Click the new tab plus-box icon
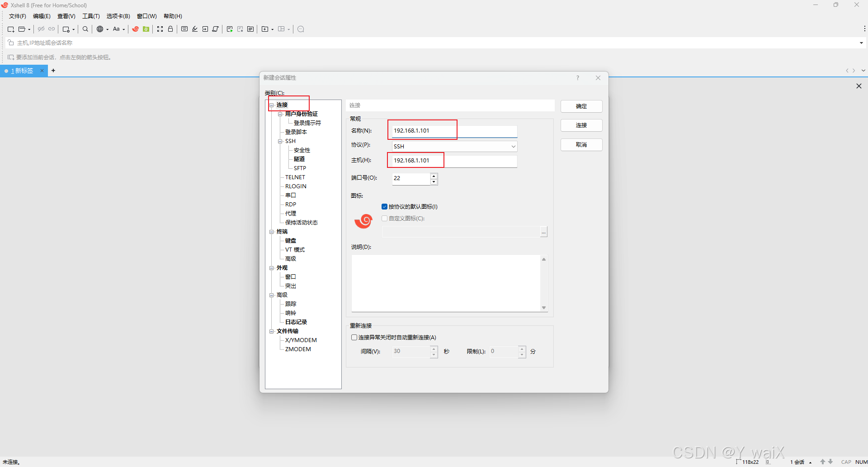The width and height of the screenshot is (868, 467). (x=265, y=29)
